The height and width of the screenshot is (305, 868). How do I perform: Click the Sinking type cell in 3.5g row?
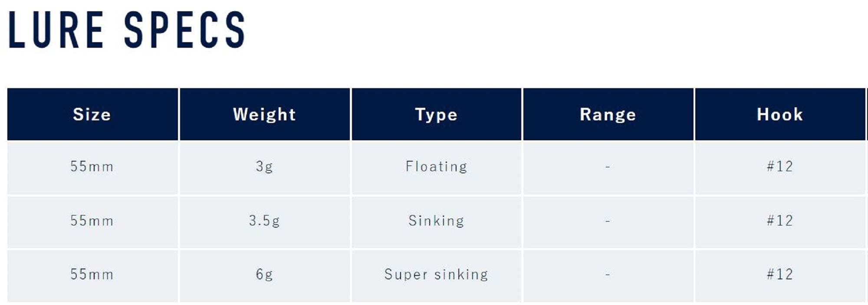436,221
